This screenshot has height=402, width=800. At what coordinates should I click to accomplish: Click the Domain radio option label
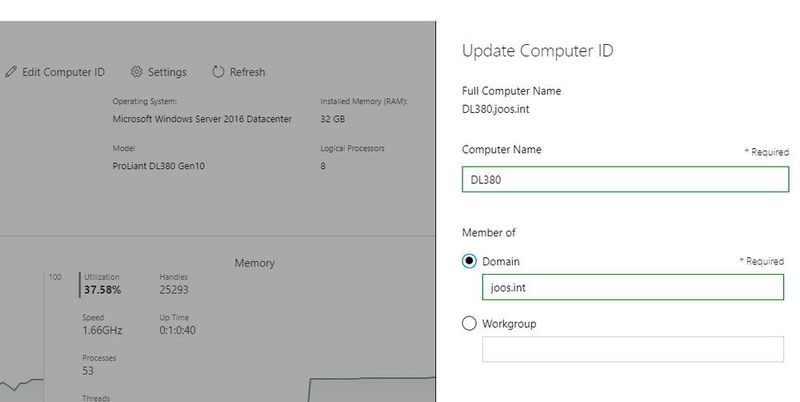click(x=501, y=262)
